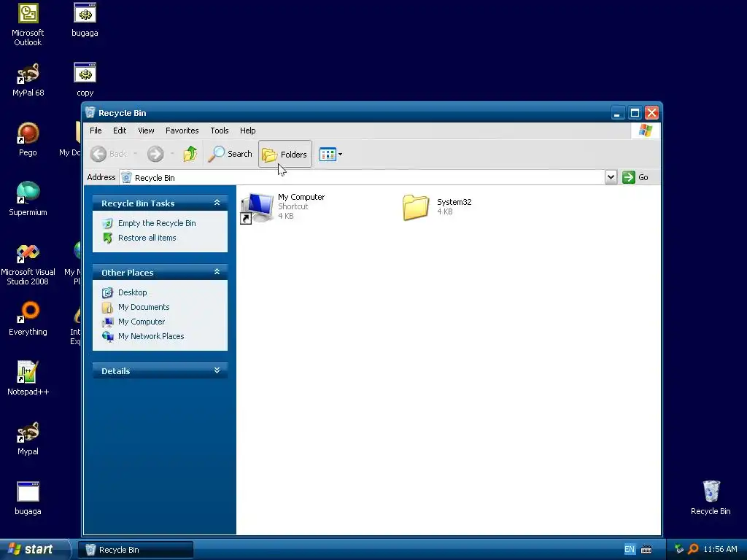Minimize the Recycle Bin window
The height and width of the screenshot is (560, 747).
click(x=617, y=113)
